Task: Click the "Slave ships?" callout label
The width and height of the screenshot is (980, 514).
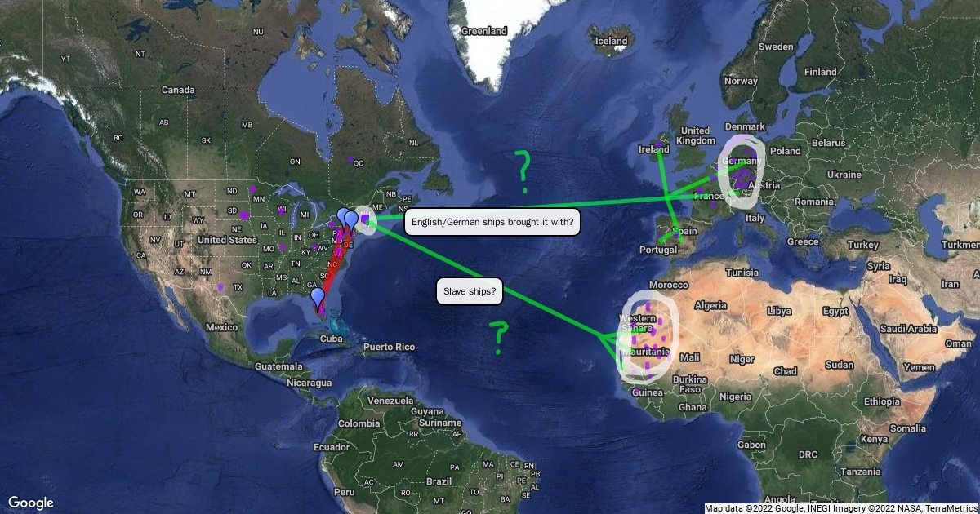Action: pyautogui.click(x=470, y=291)
